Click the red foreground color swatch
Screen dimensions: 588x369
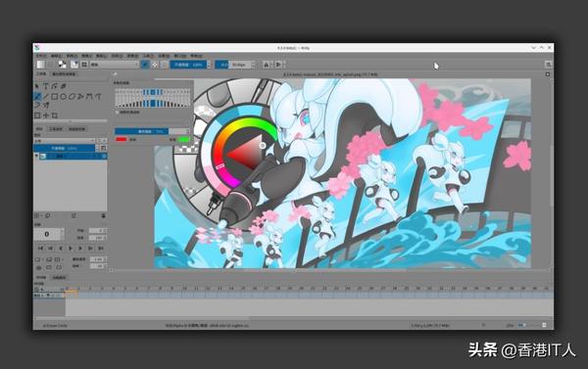coord(122,139)
